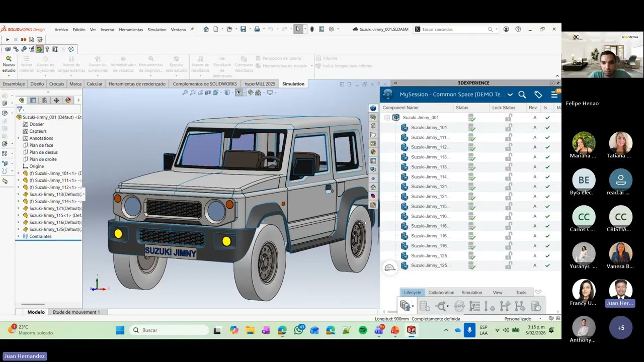This screenshot has height=362, width=644.
Task: Switch to the Collaboration tab in action bar
Action: tap(441, 293)
